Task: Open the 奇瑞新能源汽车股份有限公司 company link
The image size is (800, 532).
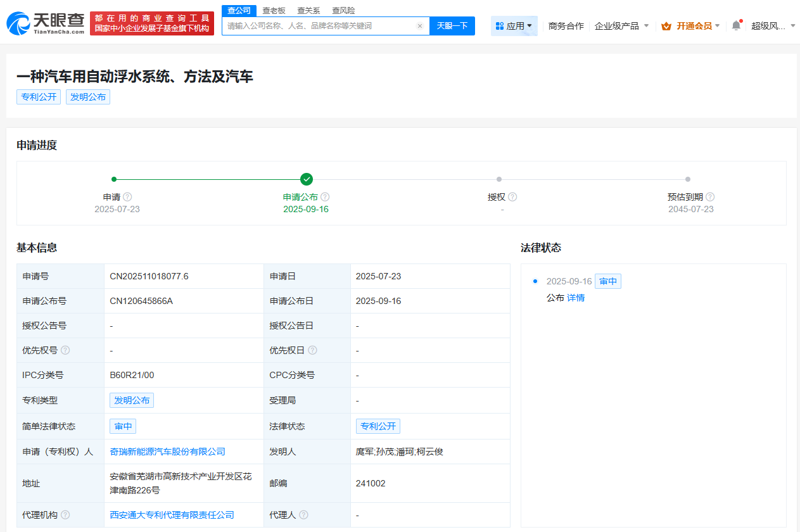Action: [x=167, y=452]
